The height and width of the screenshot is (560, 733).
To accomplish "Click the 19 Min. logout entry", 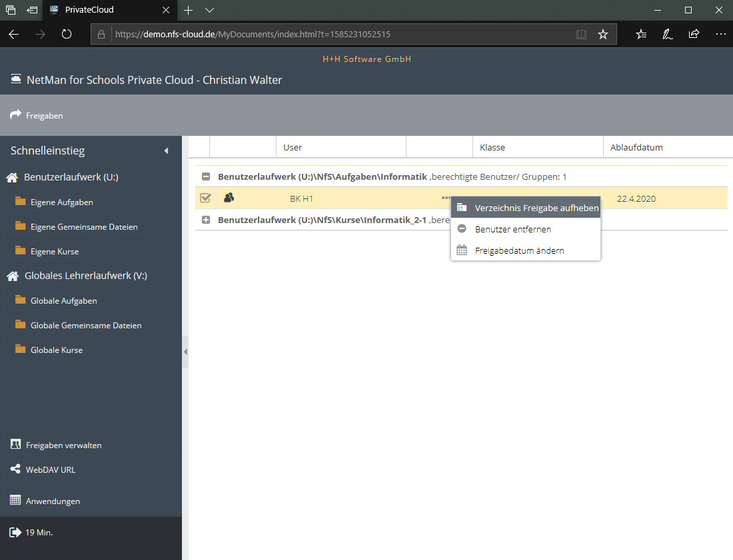I will [91, 532].
